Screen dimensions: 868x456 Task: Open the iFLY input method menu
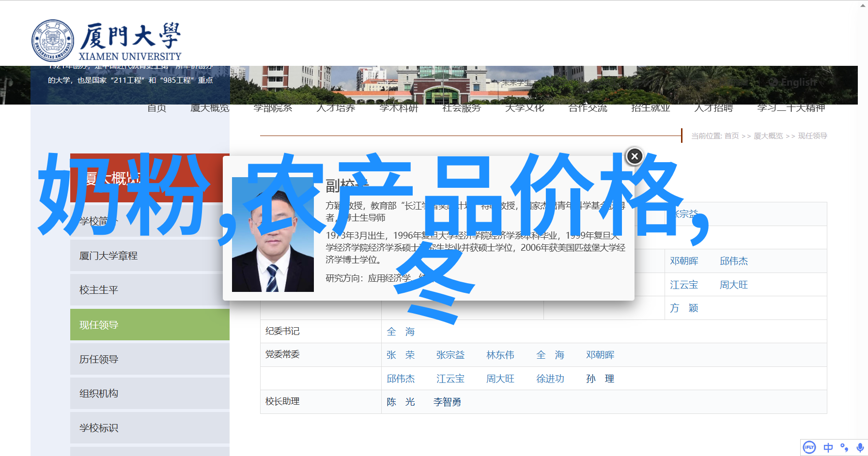tap(809, 447)
